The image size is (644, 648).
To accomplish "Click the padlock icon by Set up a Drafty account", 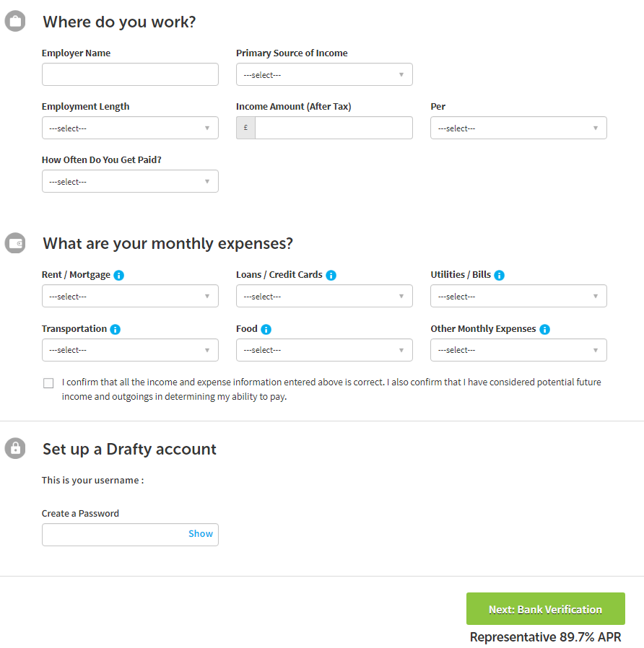I will pyautogui.click(x=15, y=448).
